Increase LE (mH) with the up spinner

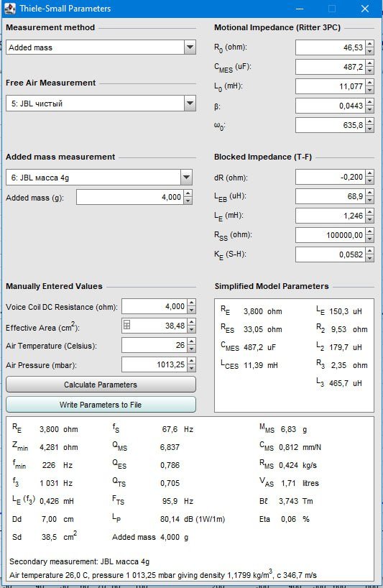[370, 212]
